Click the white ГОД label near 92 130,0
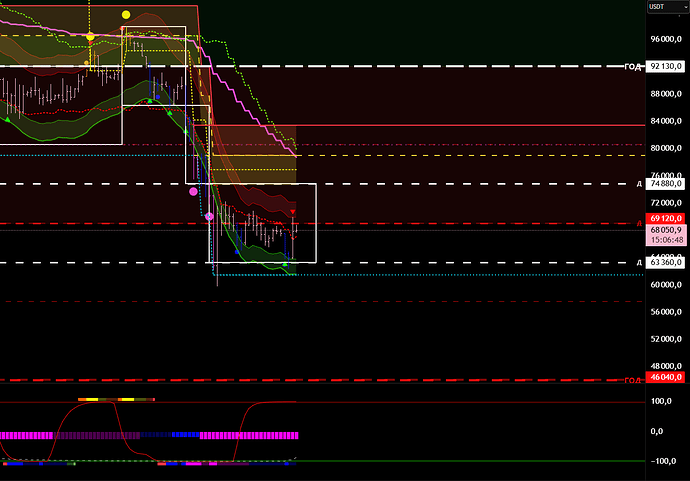This screenshot has height=481, width=690. pos(632,66)
